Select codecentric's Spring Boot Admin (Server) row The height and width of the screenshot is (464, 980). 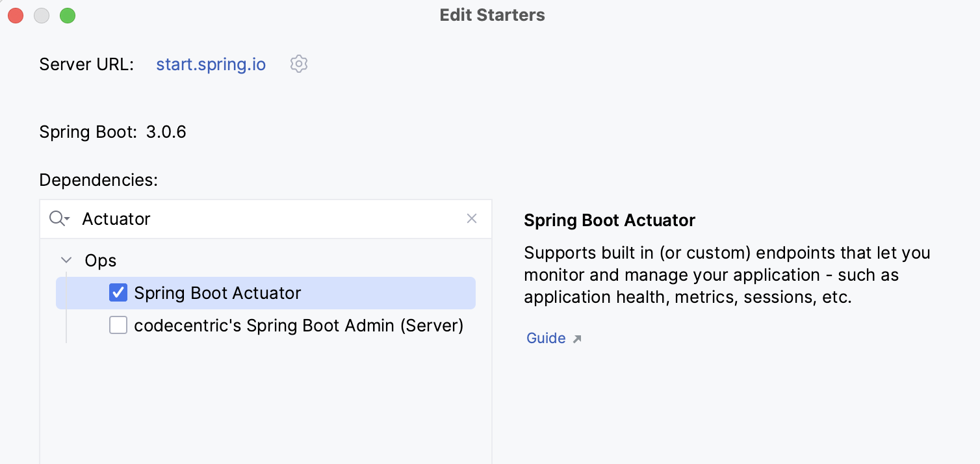[x=266, y=325]
